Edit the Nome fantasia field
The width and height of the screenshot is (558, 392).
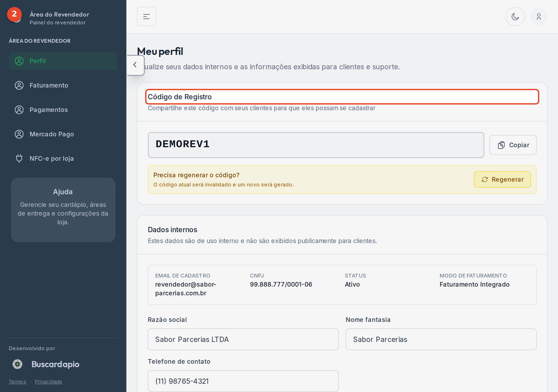[441, 339]
